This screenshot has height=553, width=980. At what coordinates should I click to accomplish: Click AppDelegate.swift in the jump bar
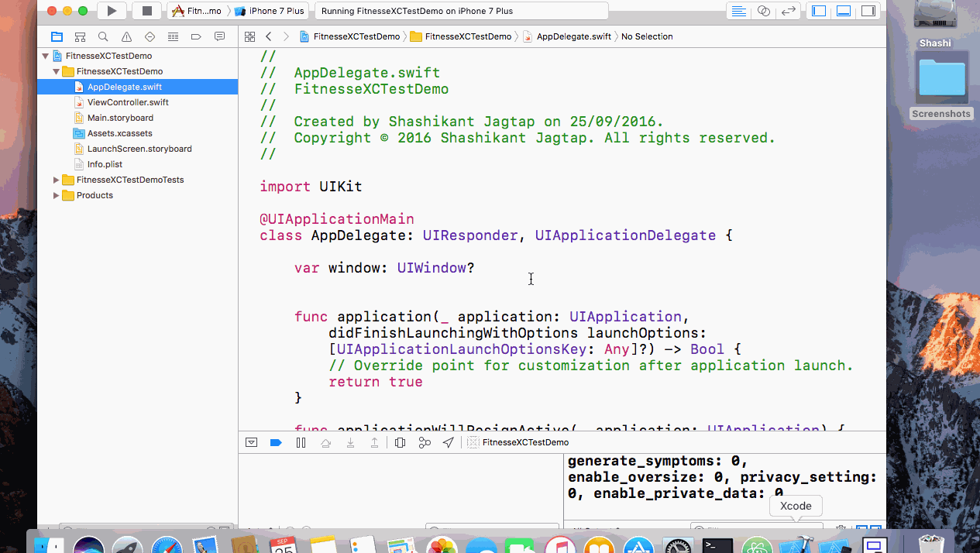click(573, 36)
